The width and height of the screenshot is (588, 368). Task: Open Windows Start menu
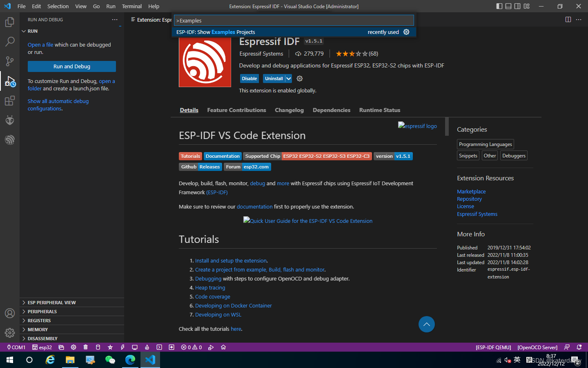[x=10, y=360]
